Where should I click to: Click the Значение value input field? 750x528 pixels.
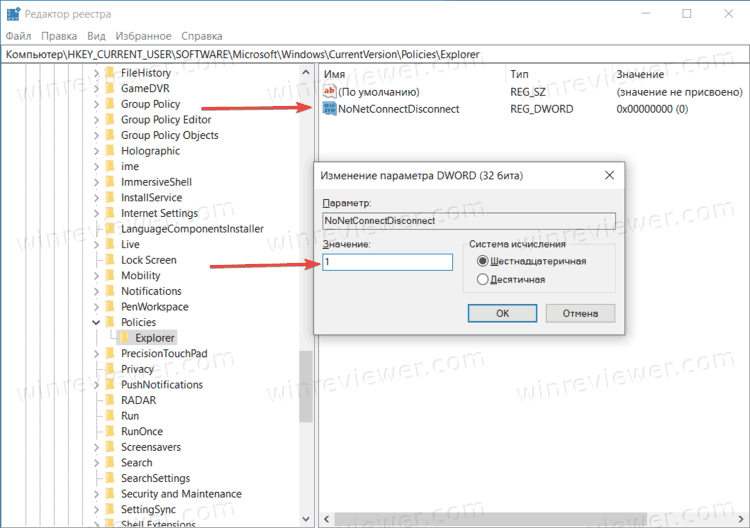coord(387,262)
